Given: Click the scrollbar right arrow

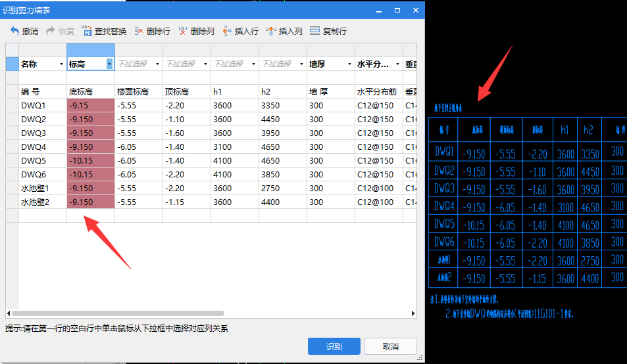Looking at the screenshot, I should (413, 313).
